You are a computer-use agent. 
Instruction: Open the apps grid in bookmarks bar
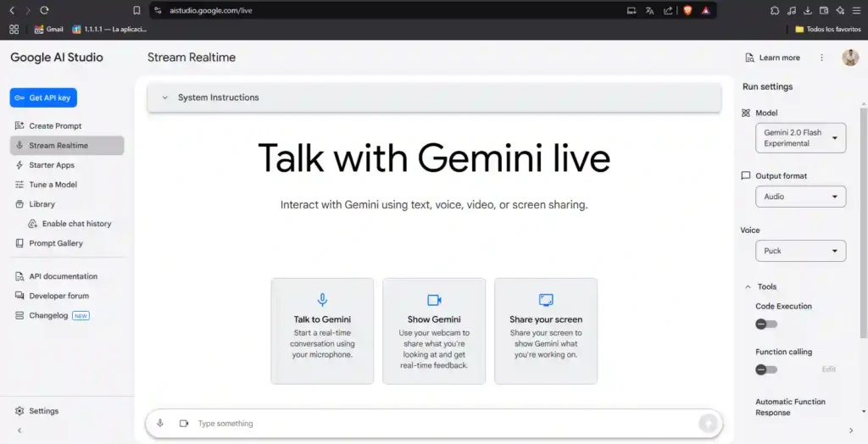coord(14,30)
